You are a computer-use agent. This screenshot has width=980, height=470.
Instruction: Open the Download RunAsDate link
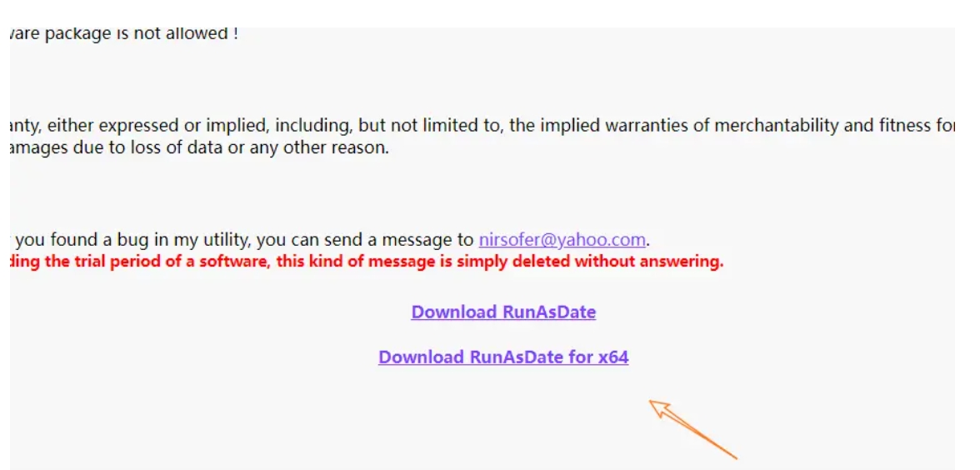503,312
